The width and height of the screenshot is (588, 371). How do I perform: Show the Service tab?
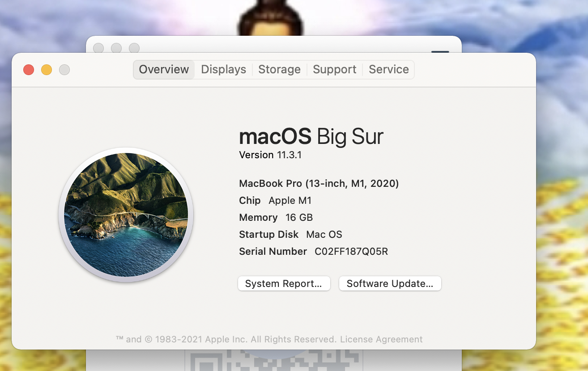pyautogui.click(x=388, y=70)
